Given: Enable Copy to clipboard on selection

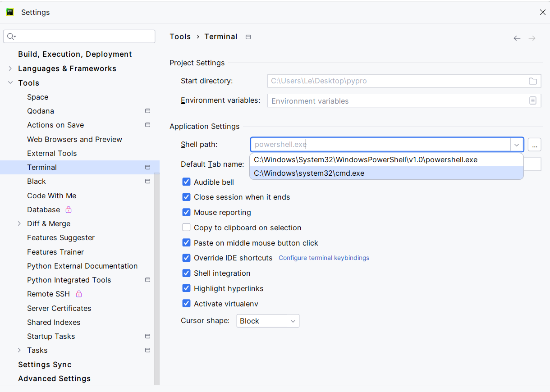Looking at the screenshot, I should (186, 228).
